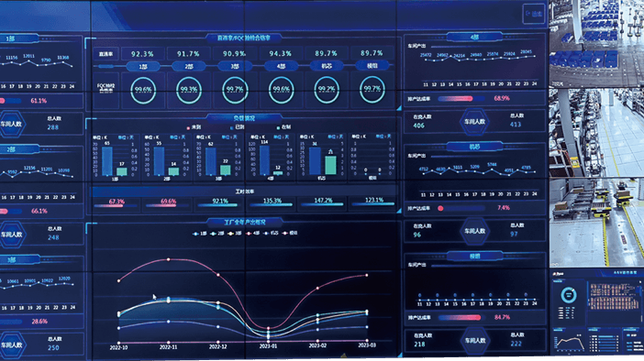This screenshot has width=644, height=361.
Task: Toggle the 1部 series in the yearly output legend
Action: (200, 234)
